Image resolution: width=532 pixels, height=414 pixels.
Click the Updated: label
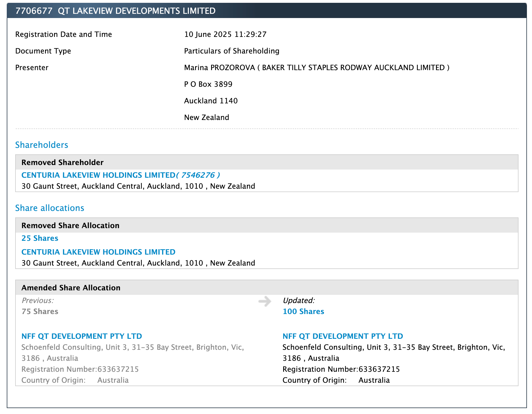click(299, 301)
